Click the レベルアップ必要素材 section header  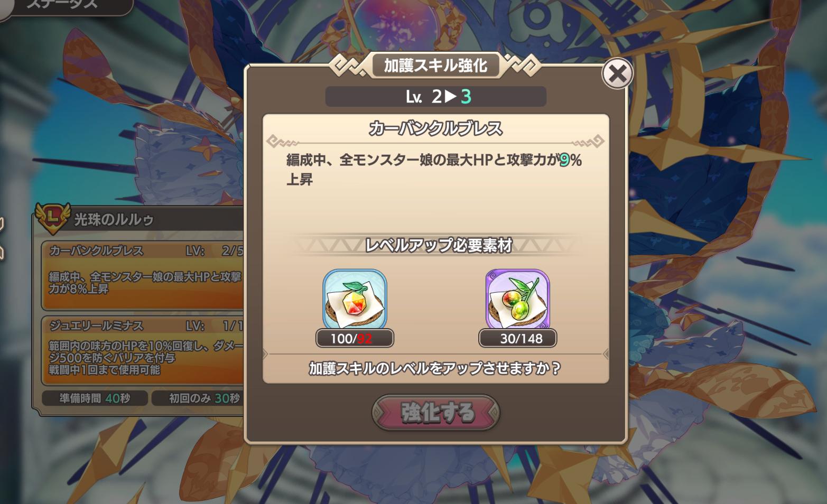pyautogui.click(x=438, y=245)
